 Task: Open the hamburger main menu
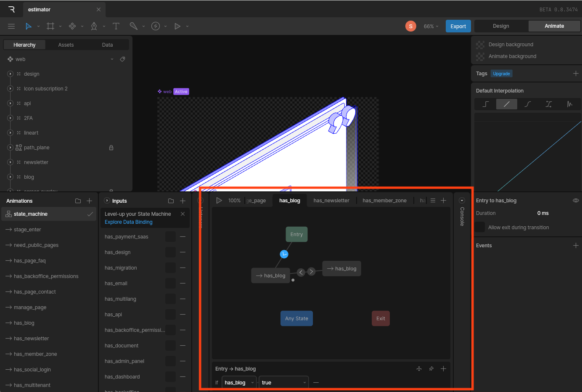click(11, 26)
